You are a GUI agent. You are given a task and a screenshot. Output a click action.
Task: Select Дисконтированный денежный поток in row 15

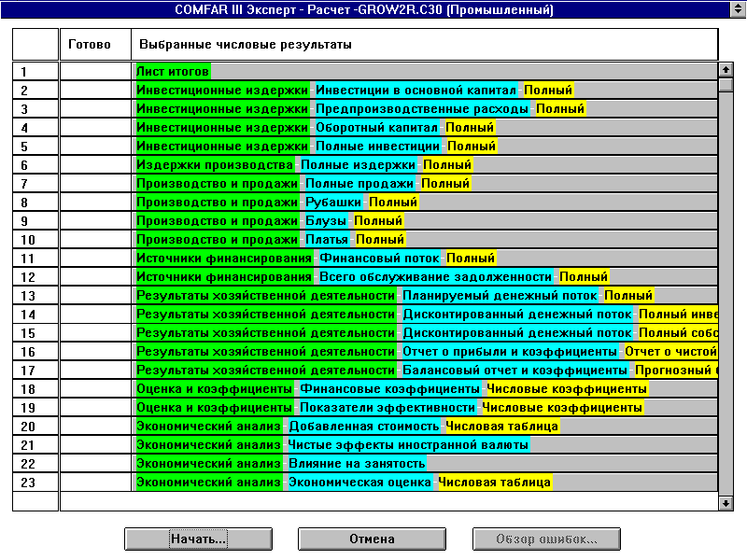point(517,333)
